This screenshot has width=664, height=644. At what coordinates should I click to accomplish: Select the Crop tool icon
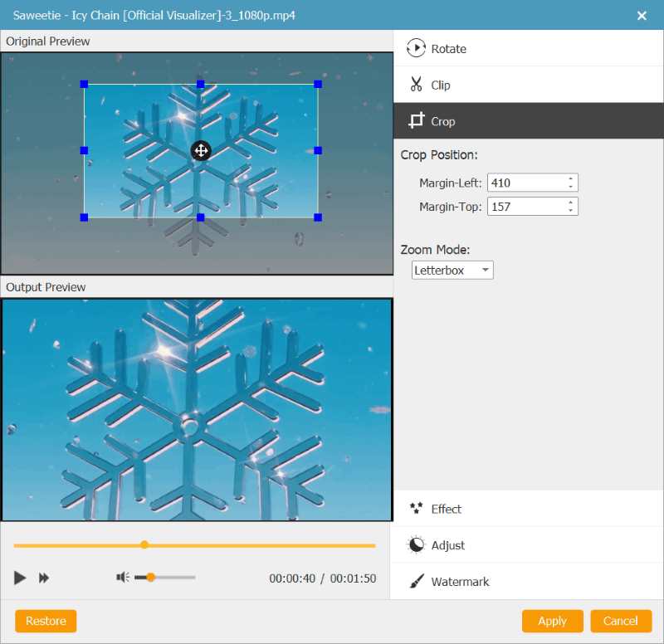(416, 121)
